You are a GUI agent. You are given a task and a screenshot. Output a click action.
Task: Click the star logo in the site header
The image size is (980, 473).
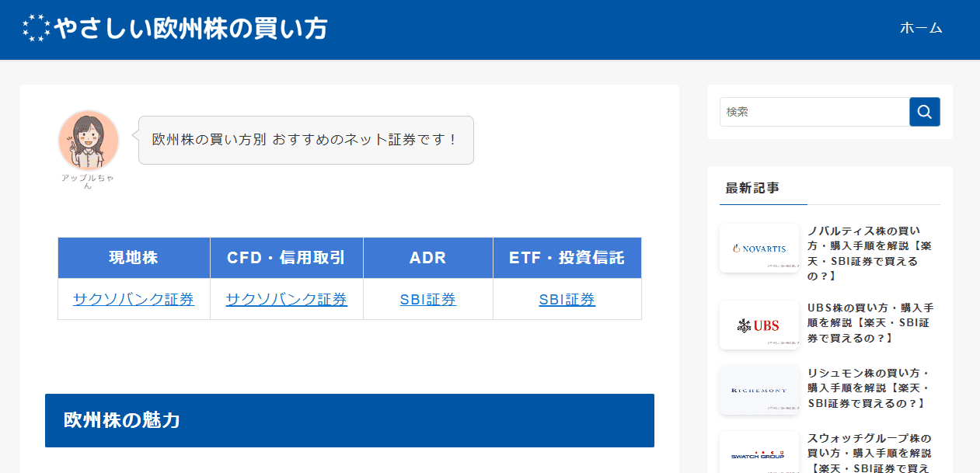(x=34, y=28)
